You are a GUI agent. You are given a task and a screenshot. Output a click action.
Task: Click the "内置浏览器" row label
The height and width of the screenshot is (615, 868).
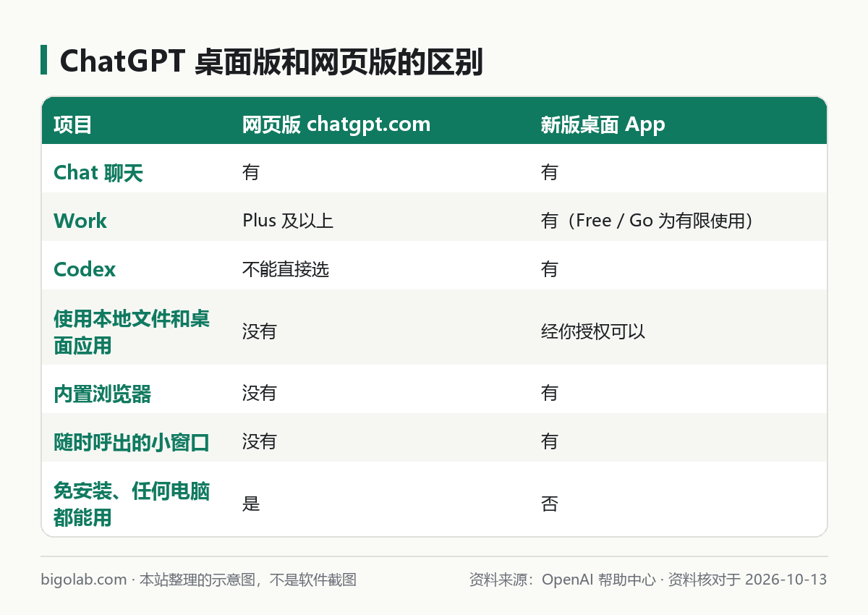(x=103, y=394)
